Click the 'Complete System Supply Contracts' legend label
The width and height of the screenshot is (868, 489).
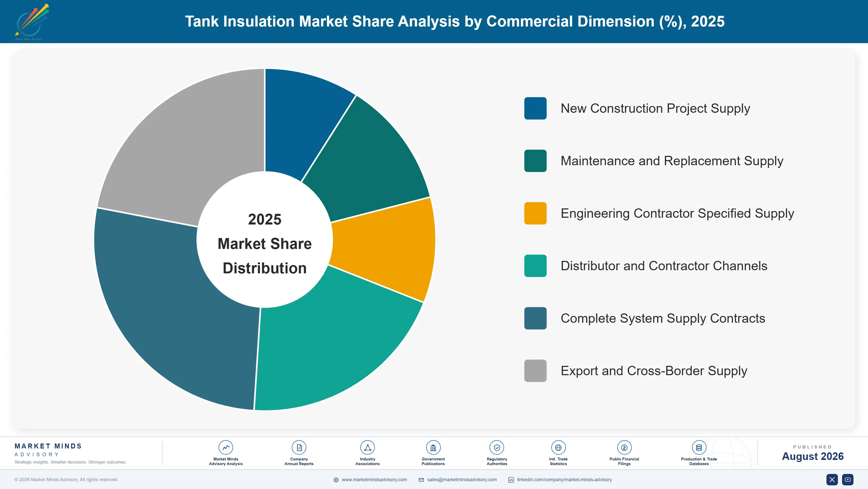[x=663, y=318]
